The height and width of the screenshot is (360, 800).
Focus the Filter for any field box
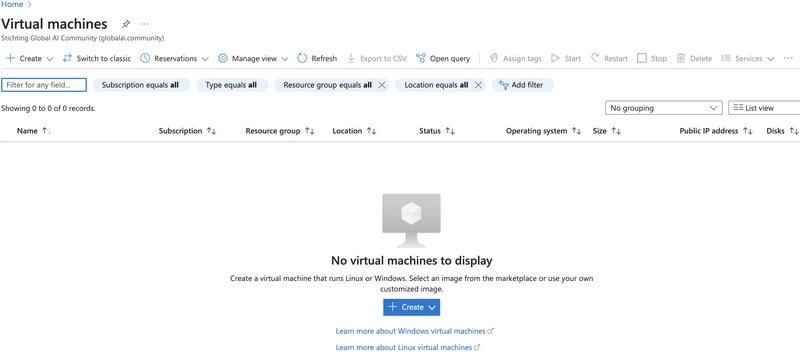pos(44,85)
